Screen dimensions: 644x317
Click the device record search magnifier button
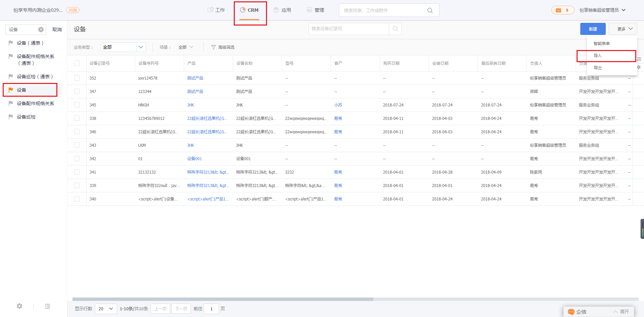(x=395, y=29)
